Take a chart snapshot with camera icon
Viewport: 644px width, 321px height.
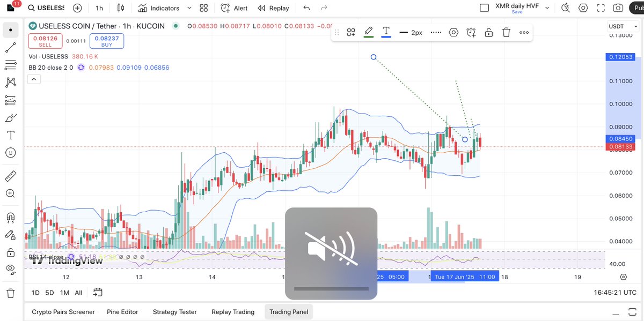point(618,8)
